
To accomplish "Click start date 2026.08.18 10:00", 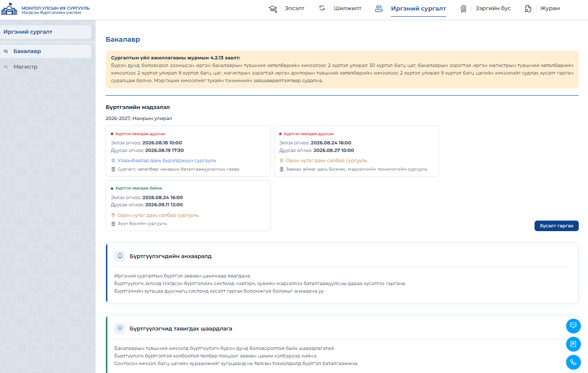I will 162,143.
